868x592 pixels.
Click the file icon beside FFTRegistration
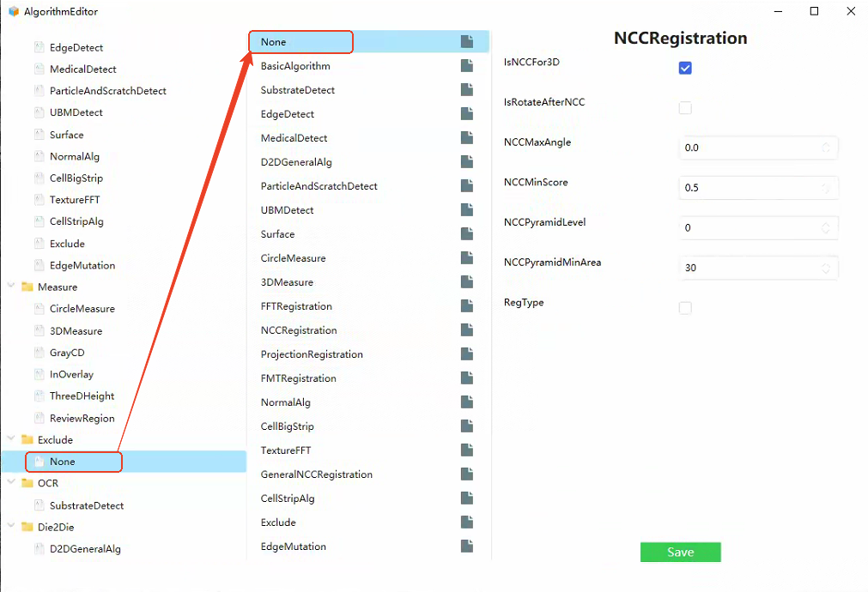(467, 306)
